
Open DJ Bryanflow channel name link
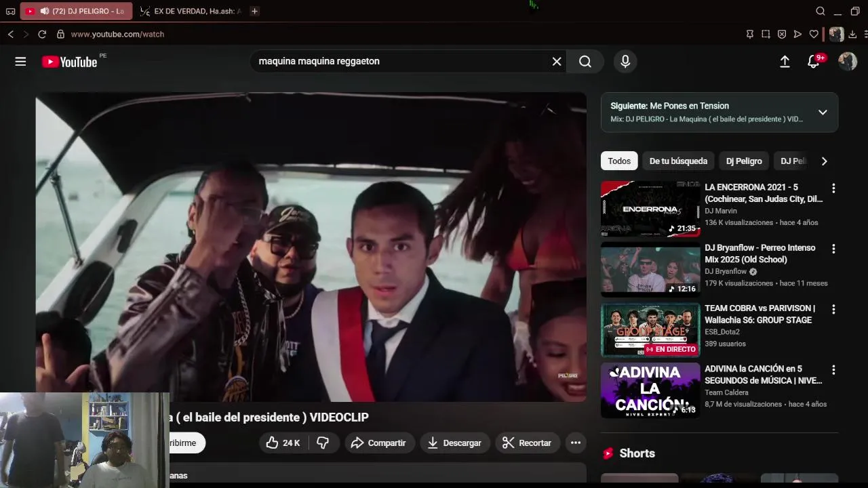click(x=726, y=271)
